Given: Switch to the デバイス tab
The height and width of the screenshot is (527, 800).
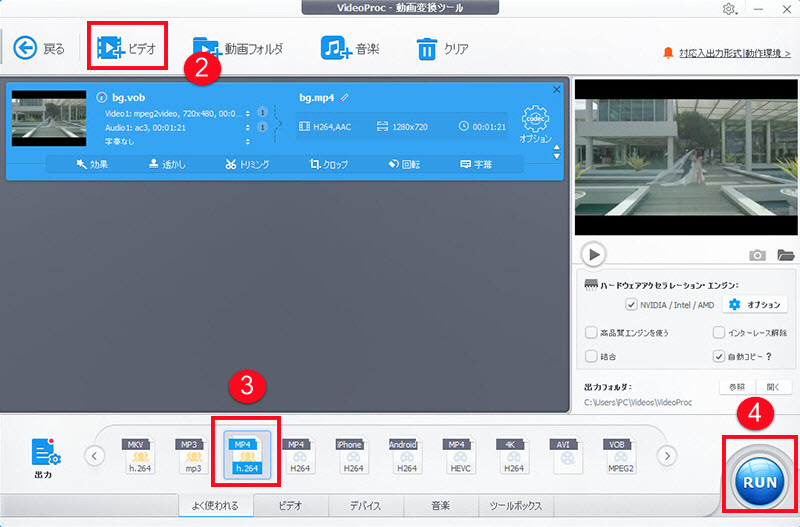Looking at the screenshot, I should [x=366, y=506].
